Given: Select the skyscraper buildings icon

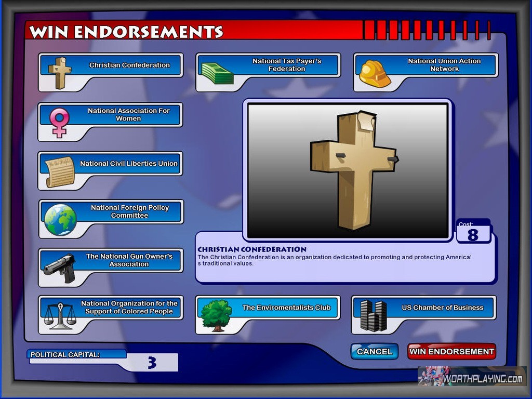Looking at the screenshot, I should [x=374, y=315].
